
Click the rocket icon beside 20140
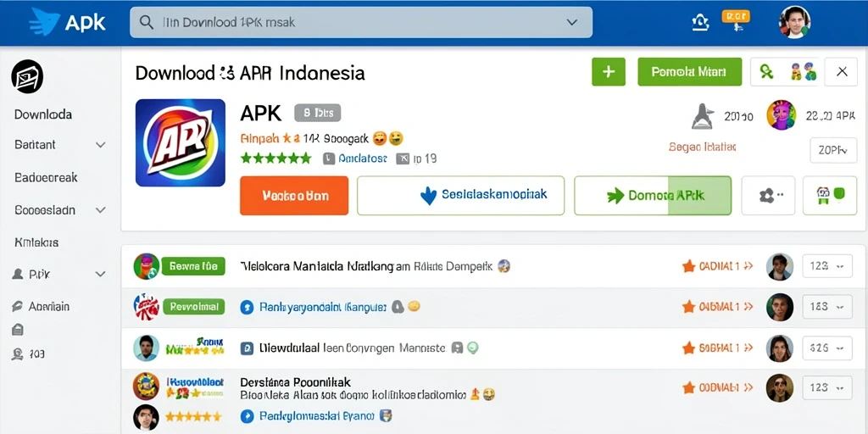pos(703,115)
